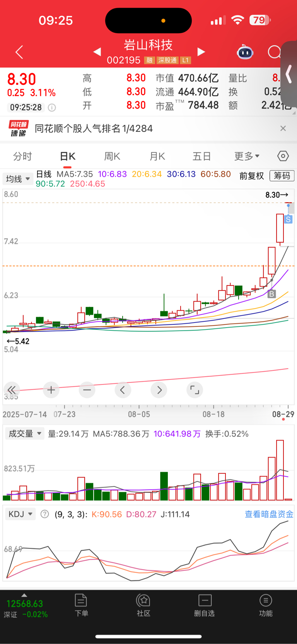Tap the B buy marker on chart
This screenshot has height=644, width=297.
[x=271, y=294]
